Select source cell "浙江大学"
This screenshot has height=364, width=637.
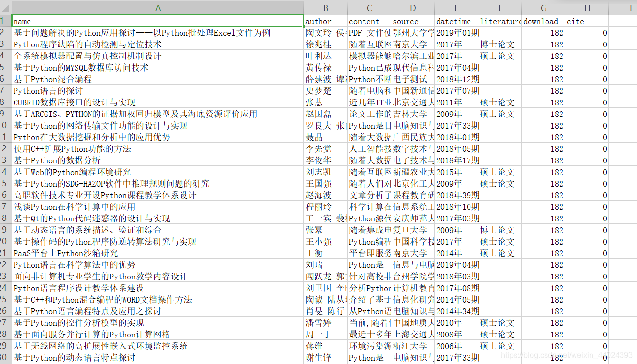click(x=413, y=346)
